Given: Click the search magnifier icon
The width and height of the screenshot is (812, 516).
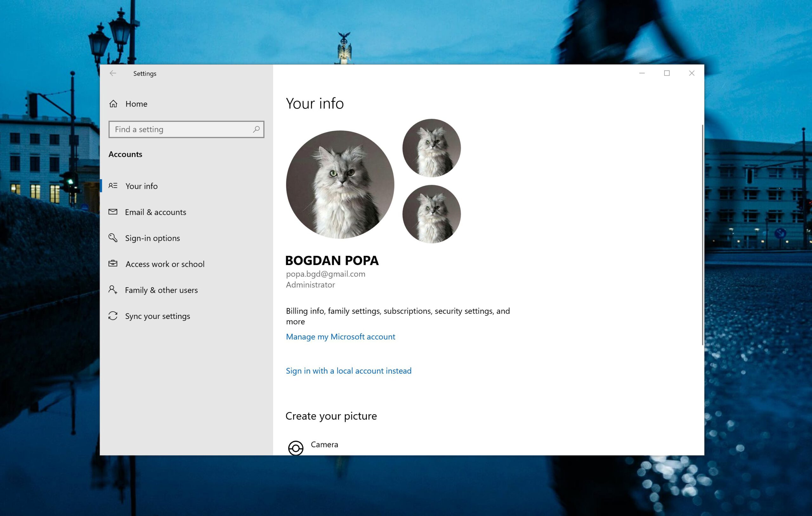Looking at the screenshot, I should 256,129.
